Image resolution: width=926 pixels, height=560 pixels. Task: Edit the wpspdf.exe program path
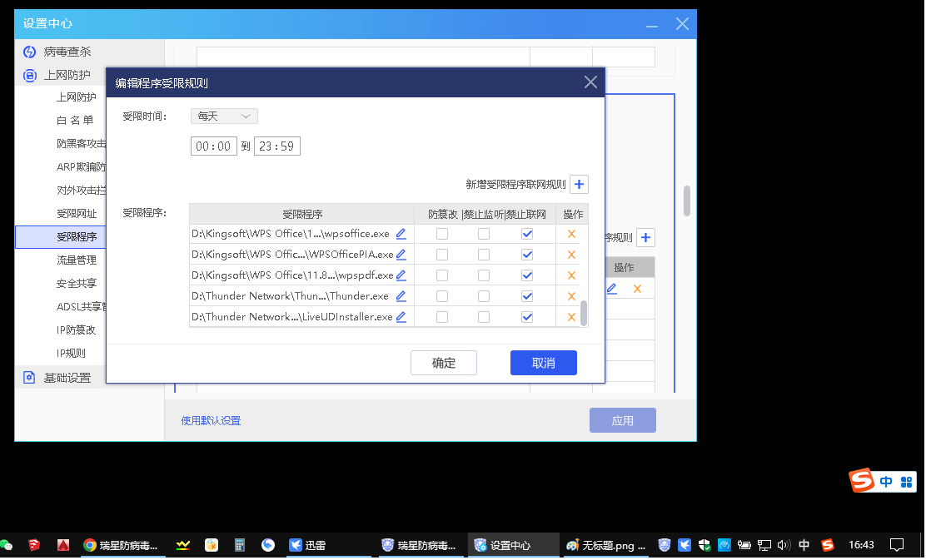click(401, 275)
